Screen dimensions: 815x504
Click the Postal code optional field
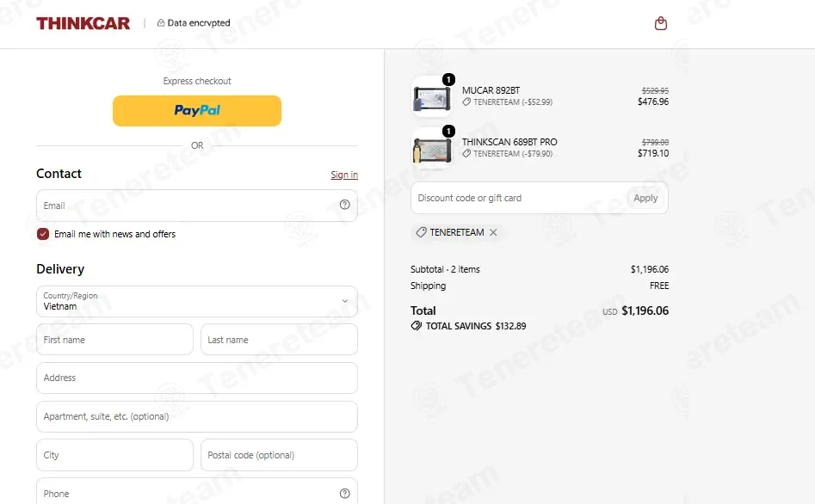pos(279,455)
